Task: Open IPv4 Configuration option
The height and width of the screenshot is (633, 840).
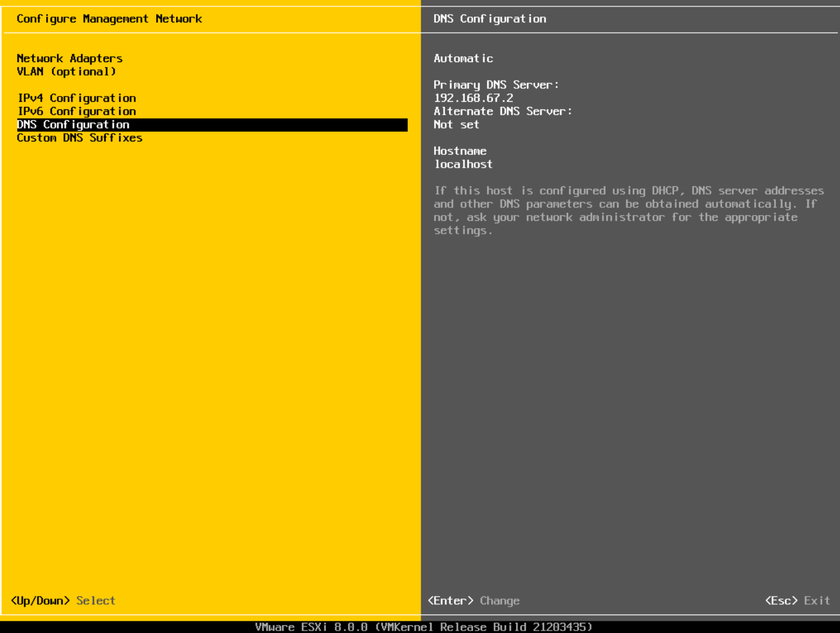Action: click(77, 98)
